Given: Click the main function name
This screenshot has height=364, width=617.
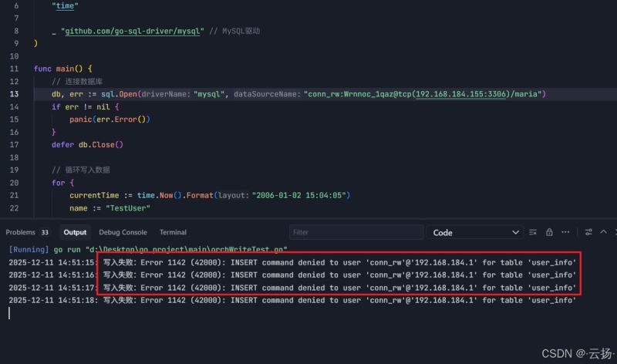Looking at the screenshot, I should [65, 69].
